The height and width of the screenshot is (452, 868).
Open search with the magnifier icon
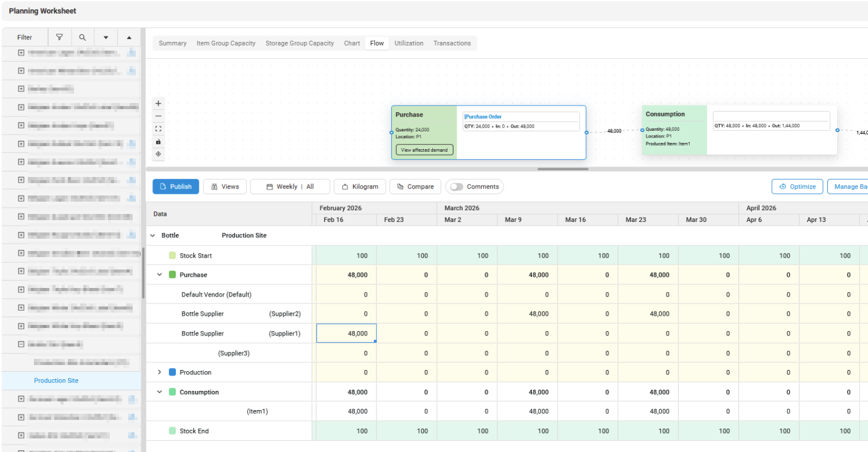83,37
